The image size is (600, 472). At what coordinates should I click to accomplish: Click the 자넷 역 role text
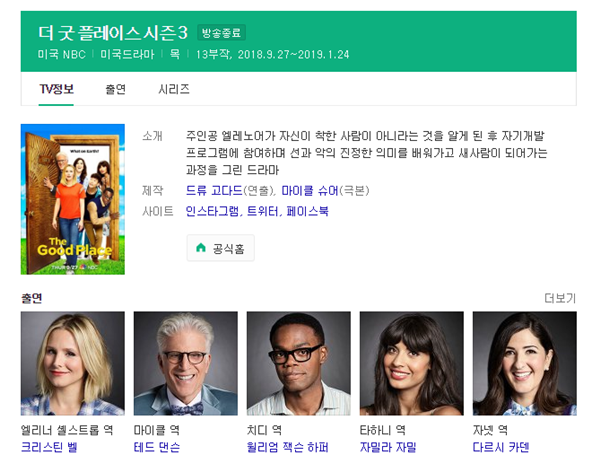coord(490,430)
